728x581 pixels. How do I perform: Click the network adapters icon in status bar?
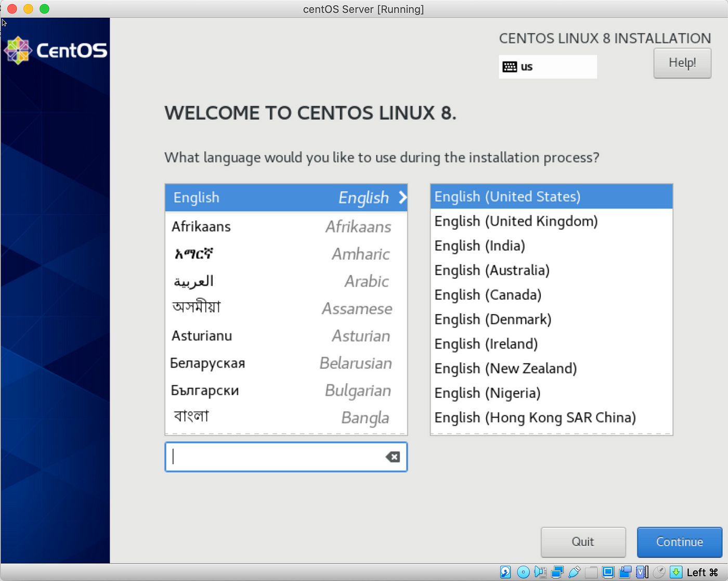557,572
